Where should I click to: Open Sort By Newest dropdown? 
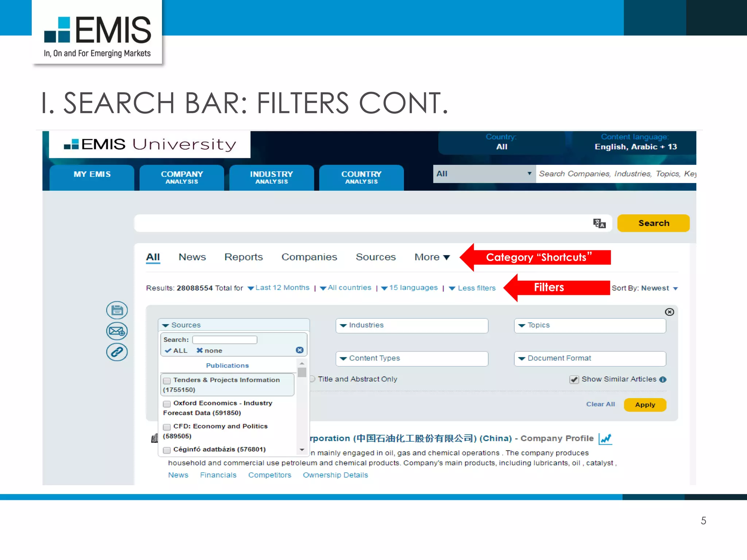tap(659, 288)
